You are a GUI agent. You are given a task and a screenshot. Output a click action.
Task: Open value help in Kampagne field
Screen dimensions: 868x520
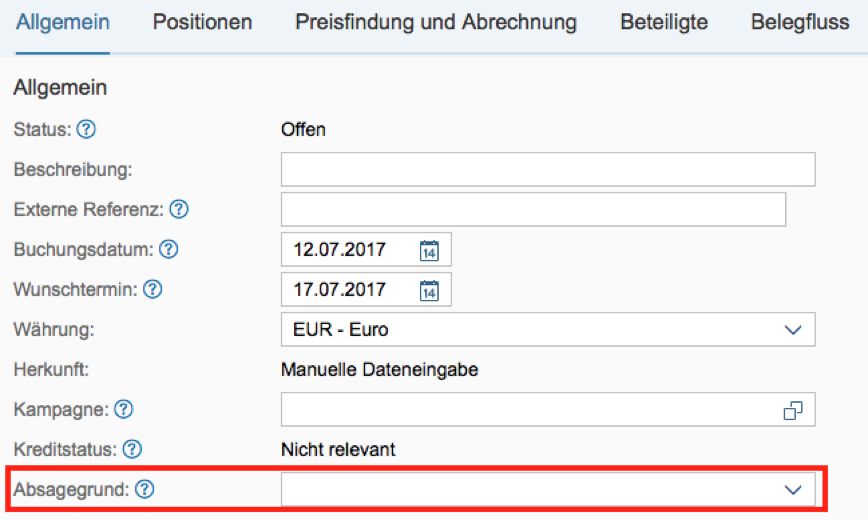point(793,410)
